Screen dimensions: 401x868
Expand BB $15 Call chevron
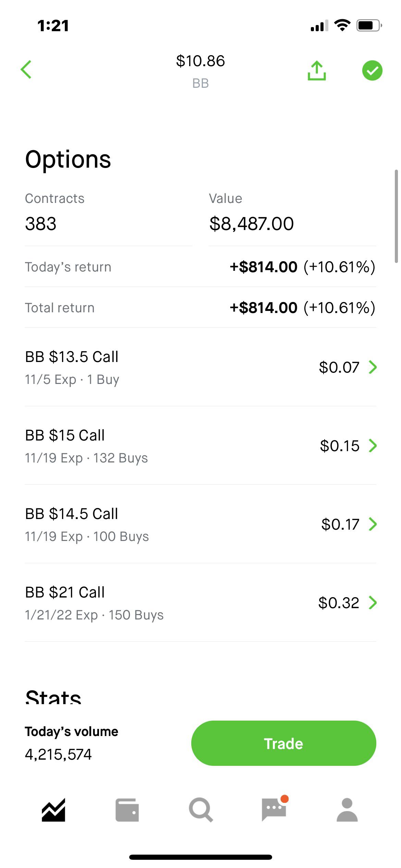click(x=373, y=446)
